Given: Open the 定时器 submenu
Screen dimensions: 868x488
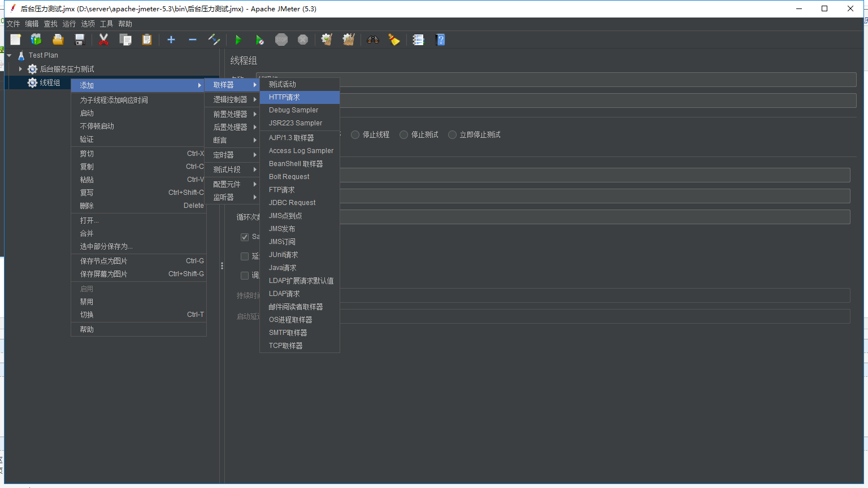Looking at the screenshot, I should point(232,155).
